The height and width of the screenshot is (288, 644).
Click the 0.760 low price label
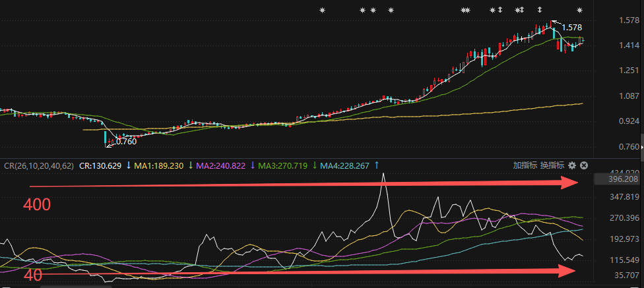coord(126,141)
